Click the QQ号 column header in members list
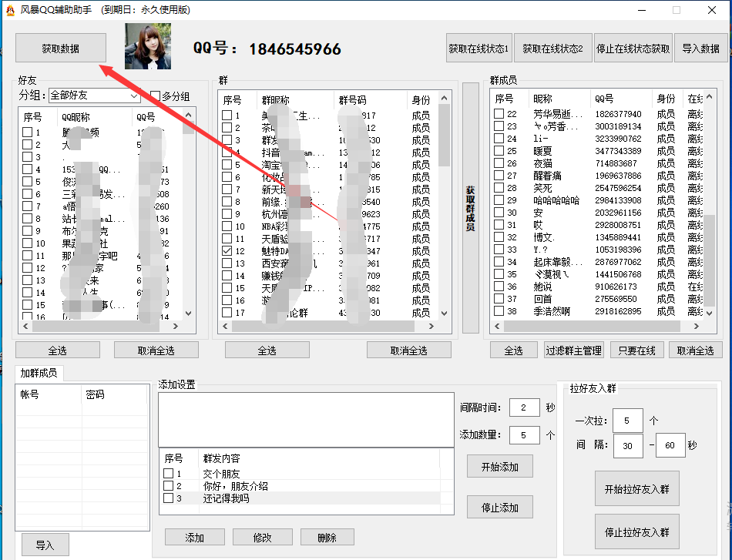732x560 pixels. (x=605, y=99)
